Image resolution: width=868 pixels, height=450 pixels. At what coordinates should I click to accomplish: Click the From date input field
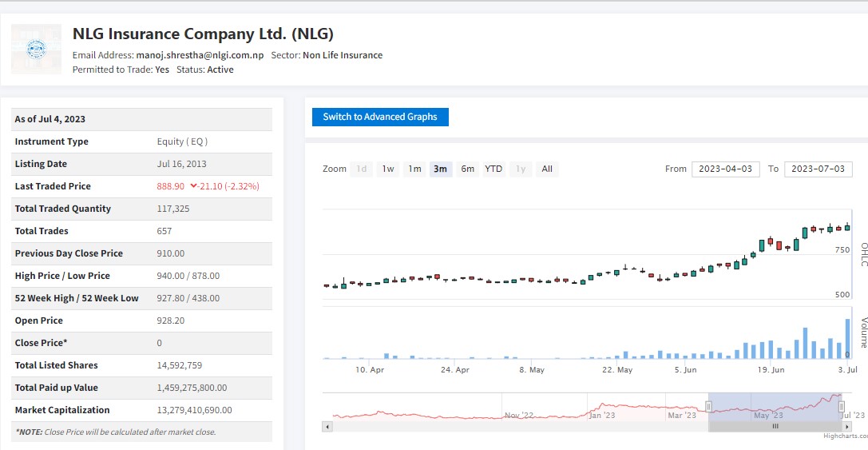tap(725, 169)
